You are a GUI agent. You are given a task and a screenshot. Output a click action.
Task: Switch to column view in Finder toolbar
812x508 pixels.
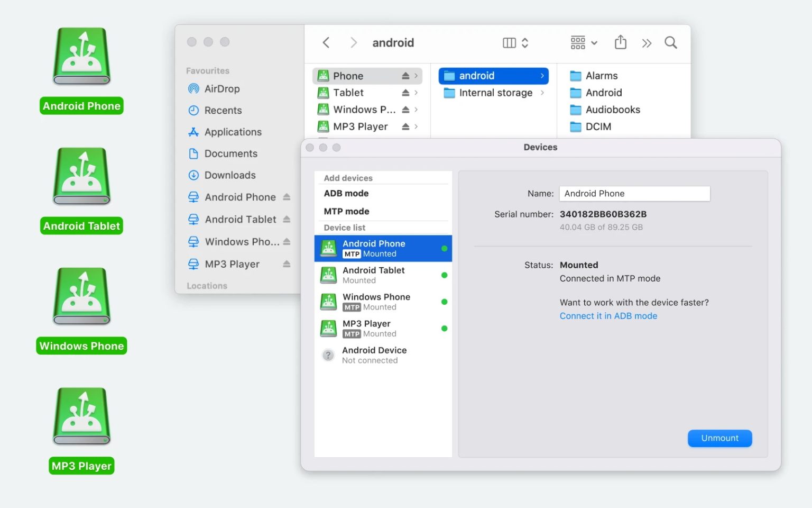(509, 42)
